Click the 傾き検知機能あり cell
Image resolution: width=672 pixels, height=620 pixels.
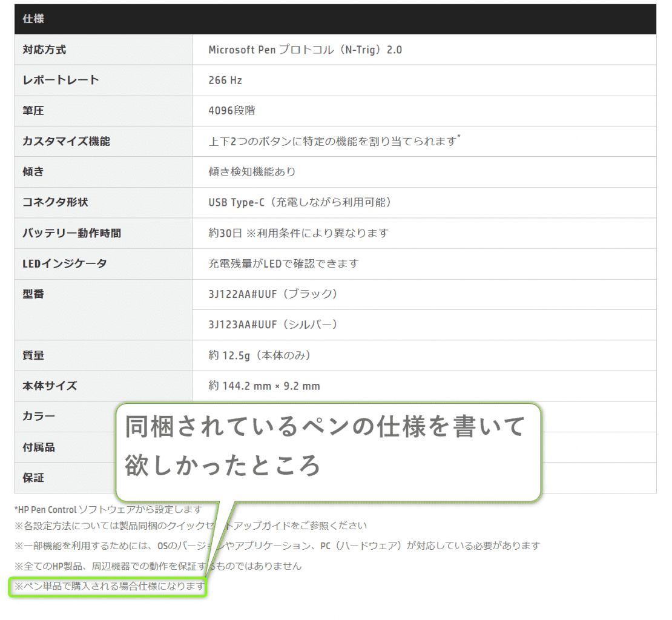pyautogui.click(x=252, y=172)
